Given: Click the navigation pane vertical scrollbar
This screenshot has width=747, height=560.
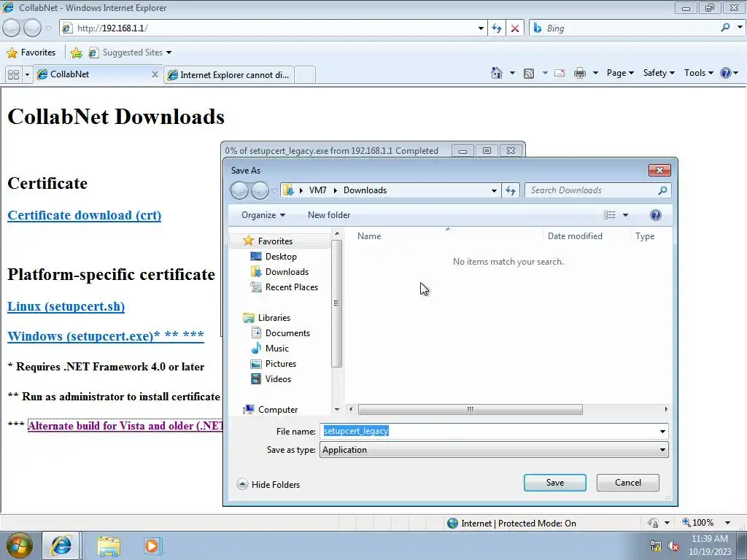Looking at the screenshot, I should point(336,303).
